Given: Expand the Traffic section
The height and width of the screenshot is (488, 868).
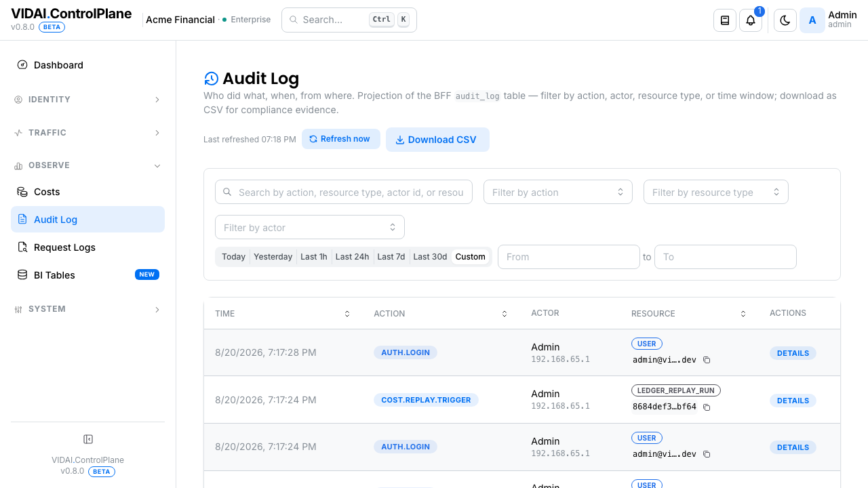Looking at the screenshot, I should click(x=87, y=133).
